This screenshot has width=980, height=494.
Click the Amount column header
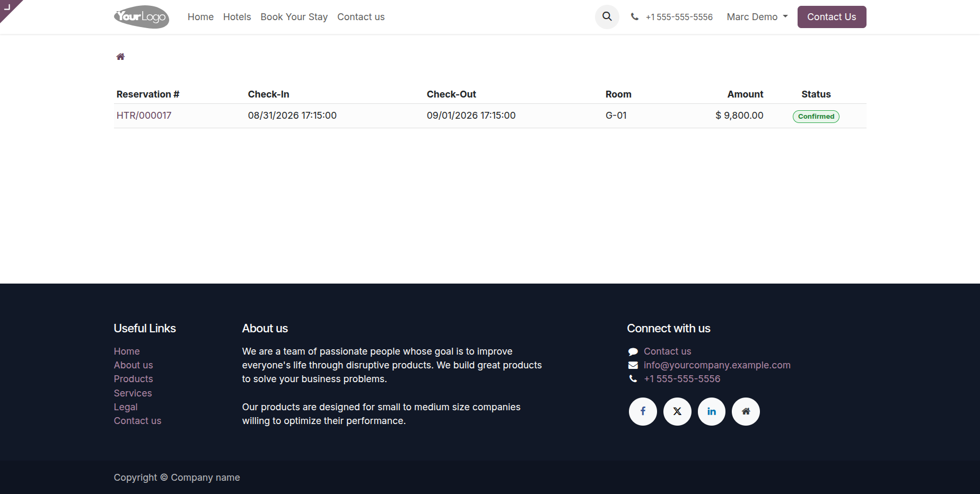click(745, 94)
